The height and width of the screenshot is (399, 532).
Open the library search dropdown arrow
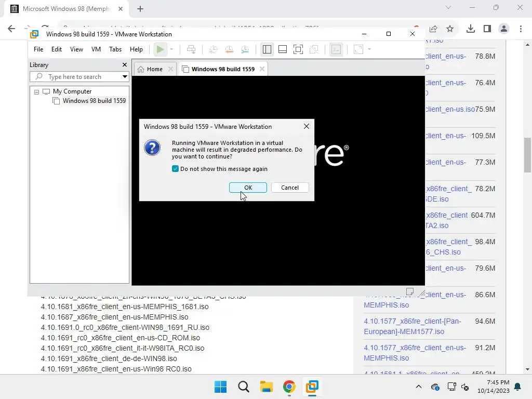click(125, 77)
